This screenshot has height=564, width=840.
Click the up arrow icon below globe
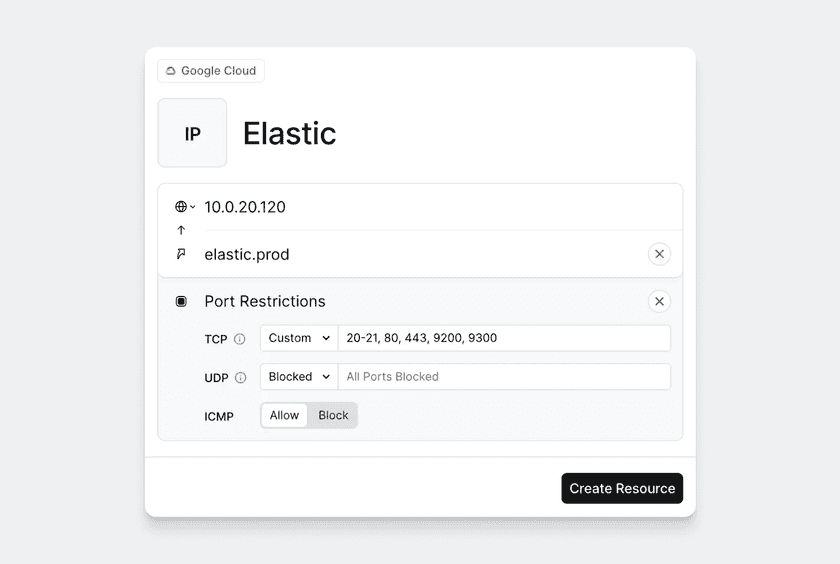point(181,230)
